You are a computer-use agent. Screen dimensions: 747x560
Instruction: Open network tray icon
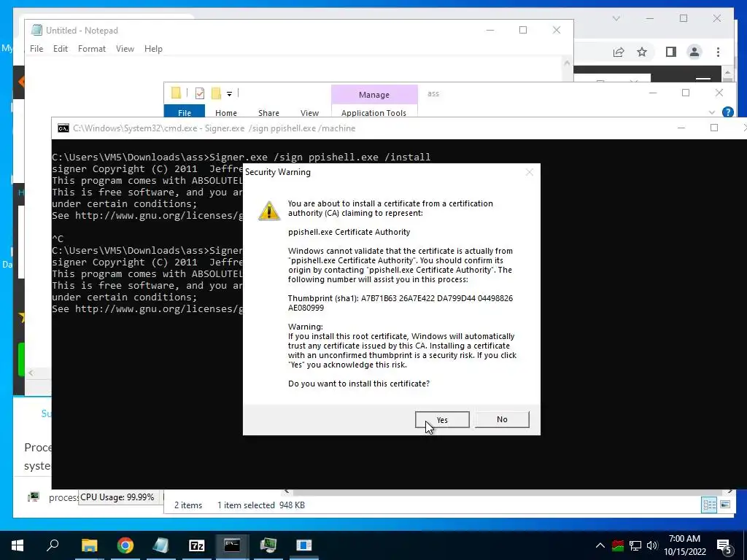pos(635,545)
